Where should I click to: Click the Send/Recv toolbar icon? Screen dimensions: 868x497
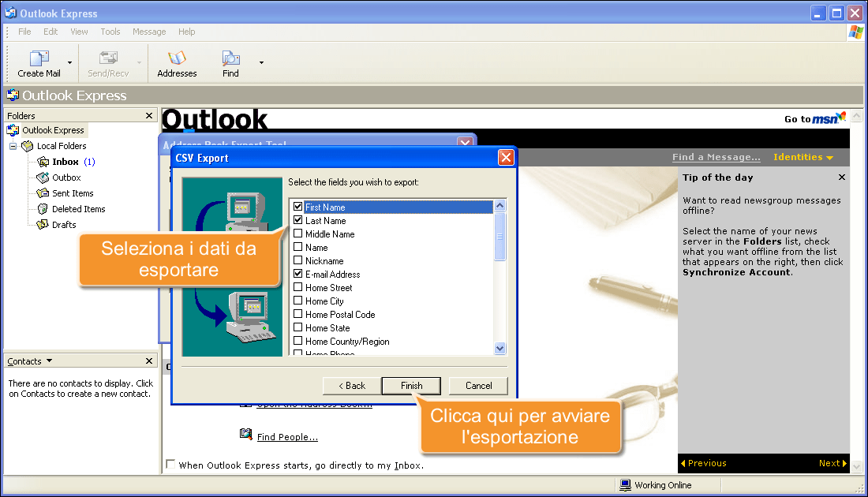[x=108, y=58]
